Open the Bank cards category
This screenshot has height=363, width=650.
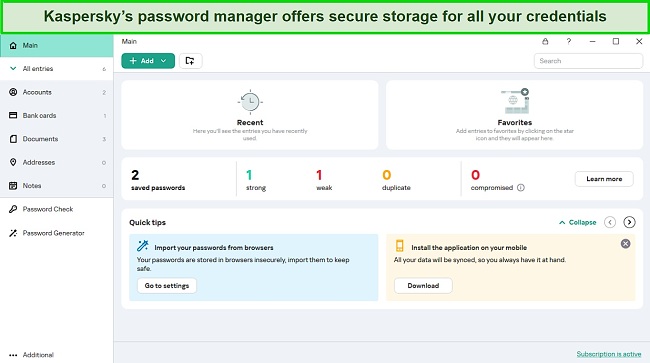click(56, 116)
